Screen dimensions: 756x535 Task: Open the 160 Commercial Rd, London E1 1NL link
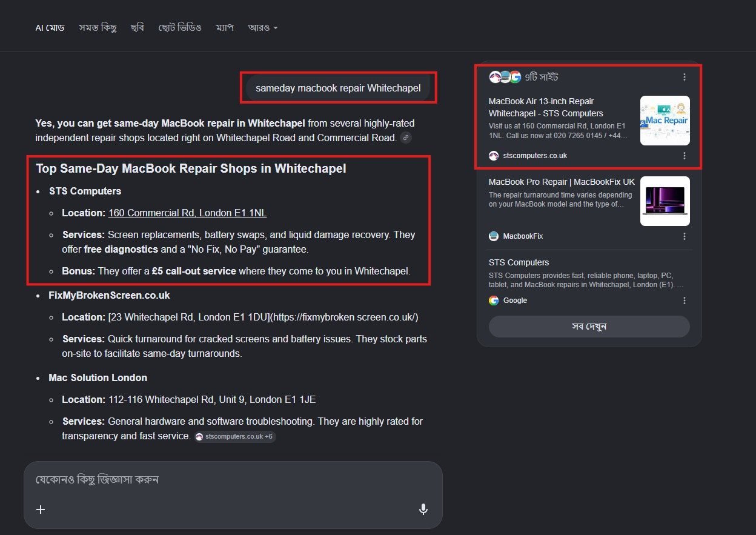[x=188, y=213]
